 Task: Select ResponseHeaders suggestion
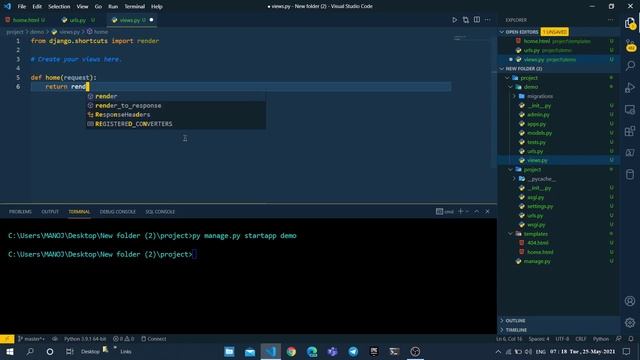(x=176, y=115)
